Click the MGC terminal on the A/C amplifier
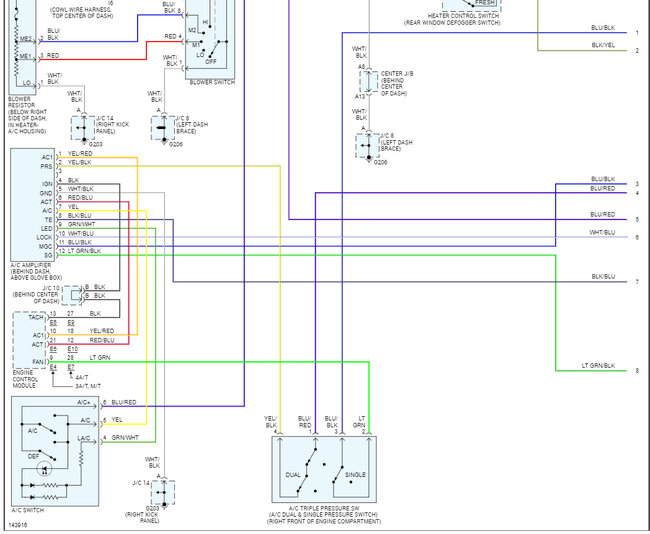The width and height of the screenshot is (650, 534). 46,247
